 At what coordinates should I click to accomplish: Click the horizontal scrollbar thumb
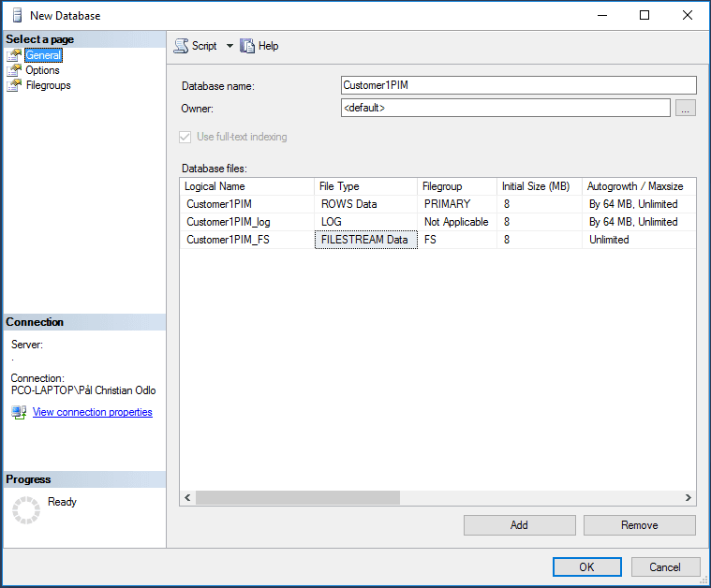pyautogui.click(x=298, y=498)
